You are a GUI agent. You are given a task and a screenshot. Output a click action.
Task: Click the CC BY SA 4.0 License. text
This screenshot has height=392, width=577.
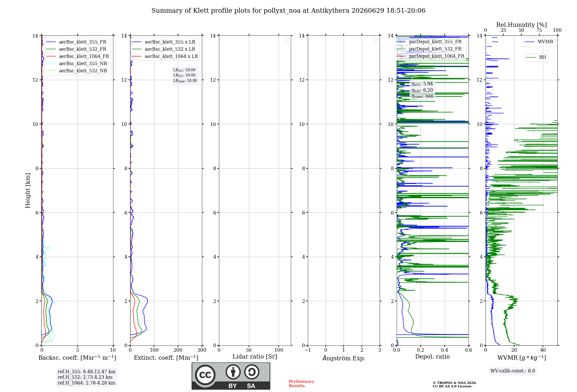(453, 387)
